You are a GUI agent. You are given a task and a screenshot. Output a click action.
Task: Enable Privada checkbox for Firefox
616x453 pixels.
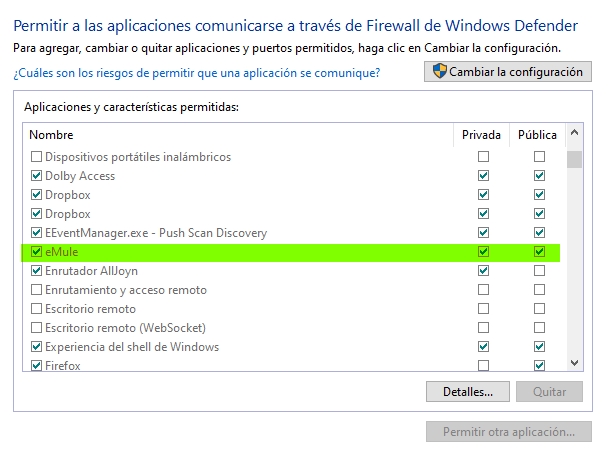tap(483, 366)
